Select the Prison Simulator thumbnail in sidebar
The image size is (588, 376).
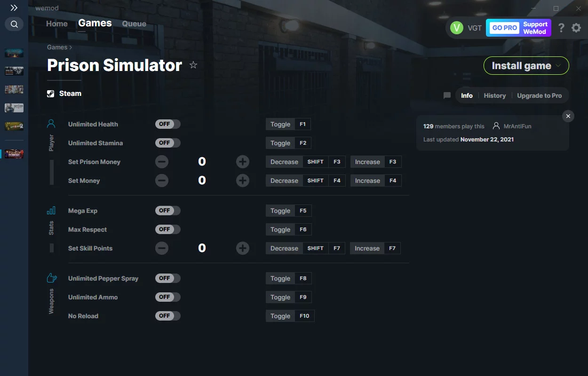pos(14,154)
